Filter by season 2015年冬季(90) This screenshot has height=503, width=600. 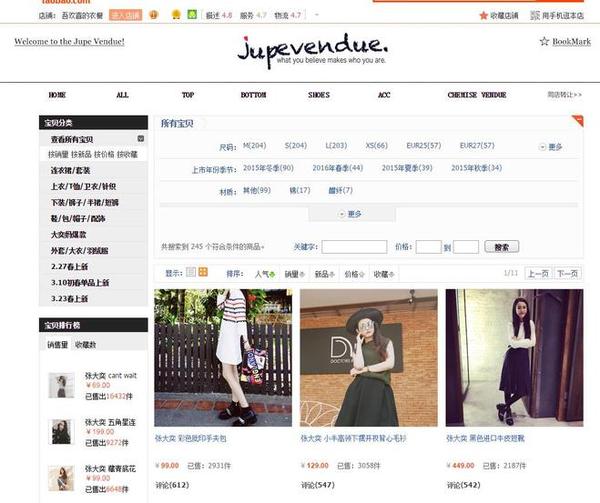tap(268, 168)
